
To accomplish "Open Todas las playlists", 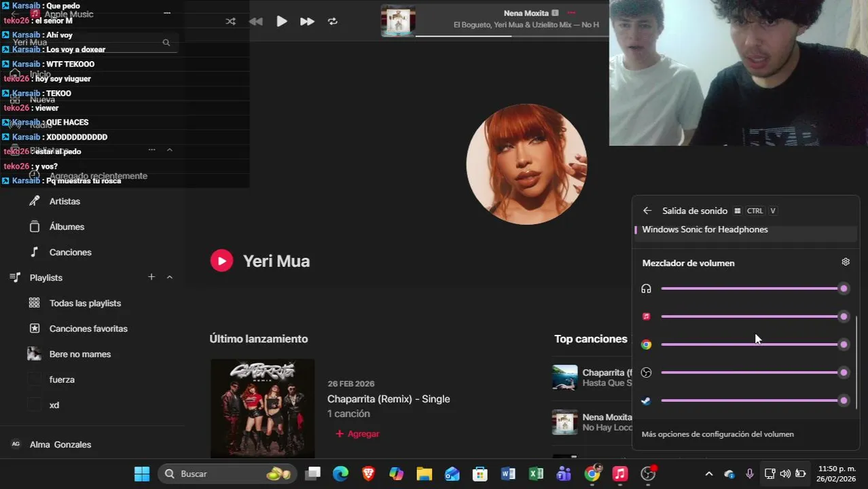I will tap(85, 303).
